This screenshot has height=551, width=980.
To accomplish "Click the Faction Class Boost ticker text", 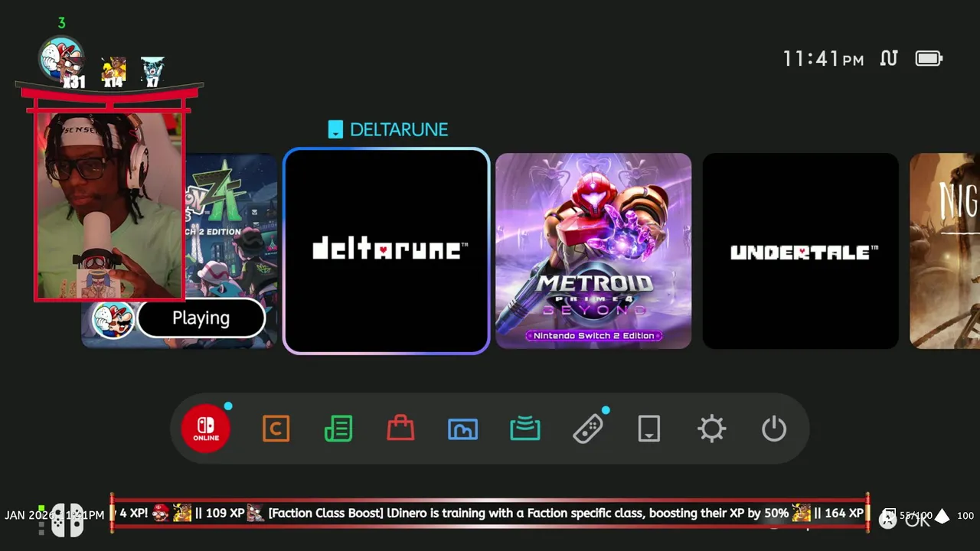I will tap(528, 513).
